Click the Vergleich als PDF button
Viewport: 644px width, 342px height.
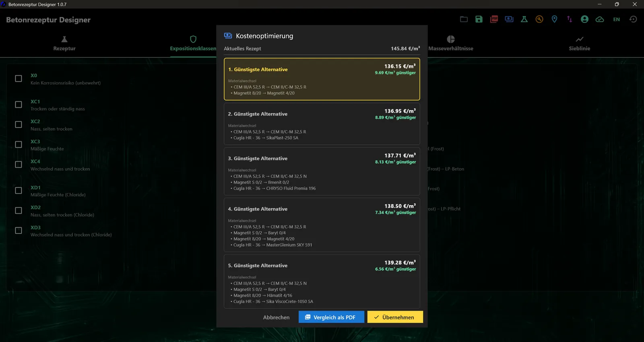coord(331,317)
